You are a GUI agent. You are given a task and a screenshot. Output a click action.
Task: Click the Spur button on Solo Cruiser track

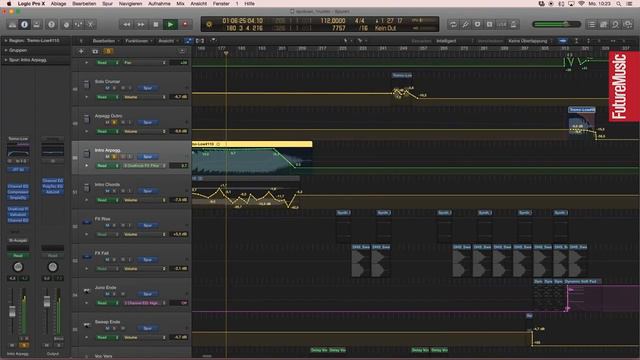pos(148,88)
